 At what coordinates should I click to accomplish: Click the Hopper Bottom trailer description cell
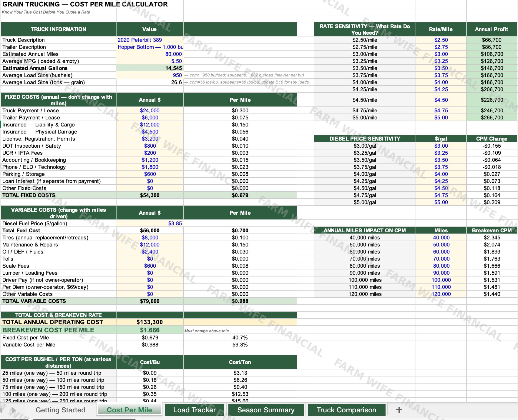[150, 47]
